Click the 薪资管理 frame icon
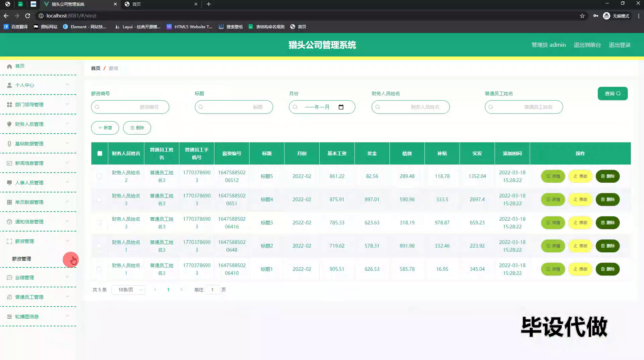 pyautogui.click(x=9, y=241)
